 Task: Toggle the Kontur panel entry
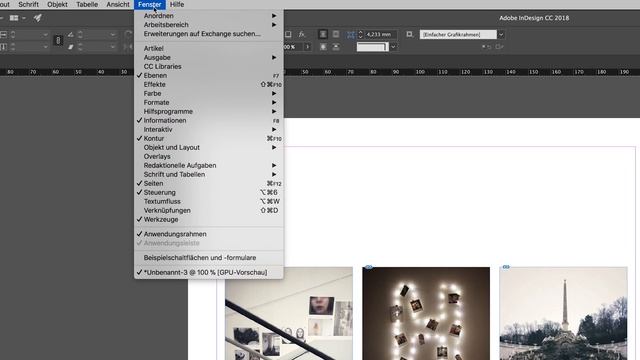(209, 138)
